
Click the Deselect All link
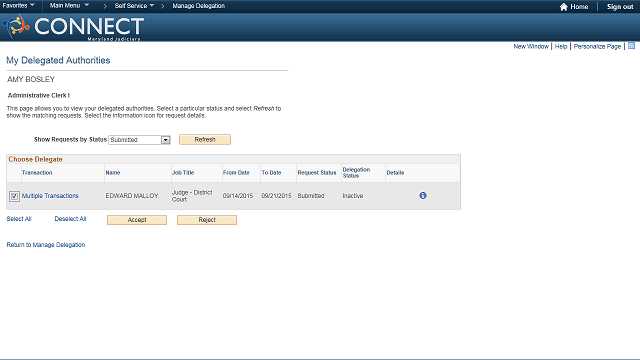click(x=70, y=219)
